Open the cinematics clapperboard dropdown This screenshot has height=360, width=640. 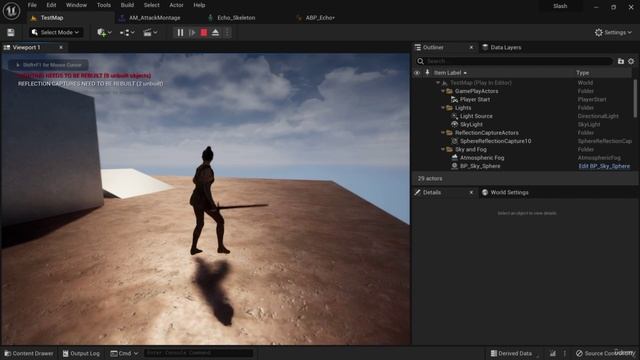tap(150, 33)
